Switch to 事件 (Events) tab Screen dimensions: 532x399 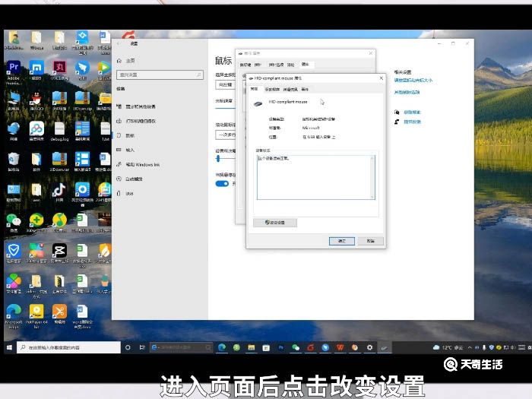click(305, 89)
